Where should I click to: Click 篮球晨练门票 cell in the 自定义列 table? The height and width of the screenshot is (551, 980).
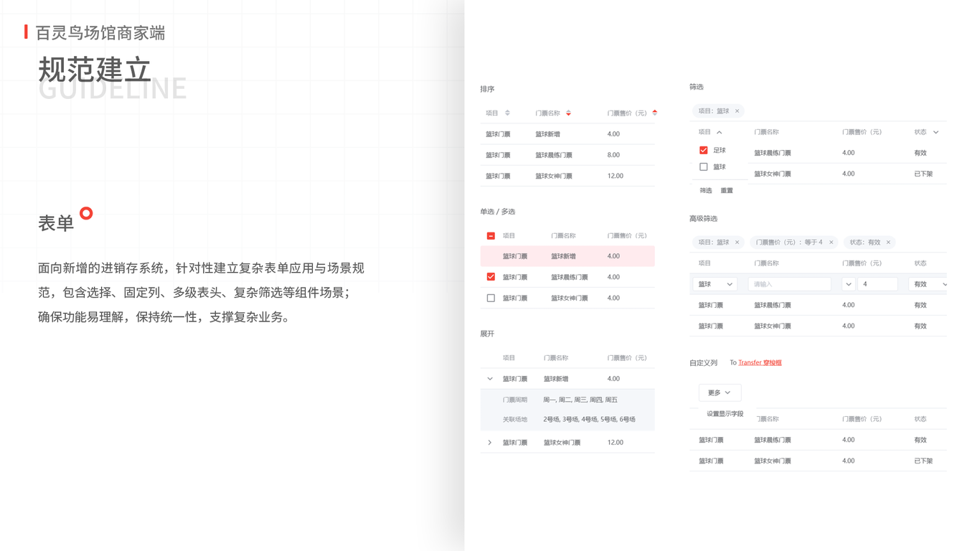pos(773,441)
